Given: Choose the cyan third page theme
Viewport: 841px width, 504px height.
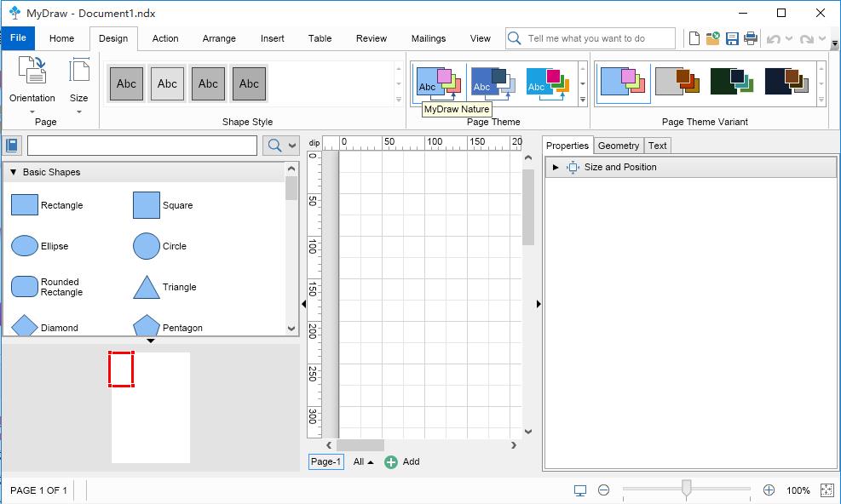Looking at the screenshot, I should click(548, 83).
